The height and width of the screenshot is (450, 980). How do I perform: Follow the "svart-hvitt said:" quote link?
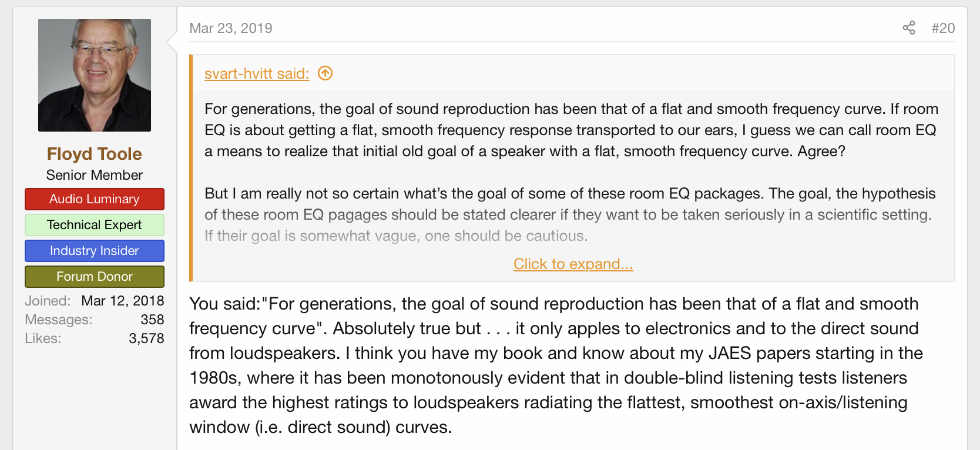coord(257,73)
